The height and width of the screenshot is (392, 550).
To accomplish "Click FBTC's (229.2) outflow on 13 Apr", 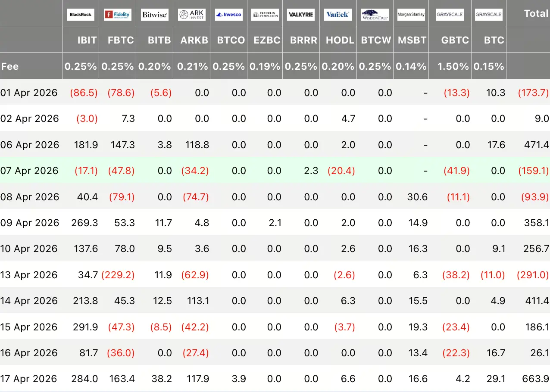I will [118, 275].
